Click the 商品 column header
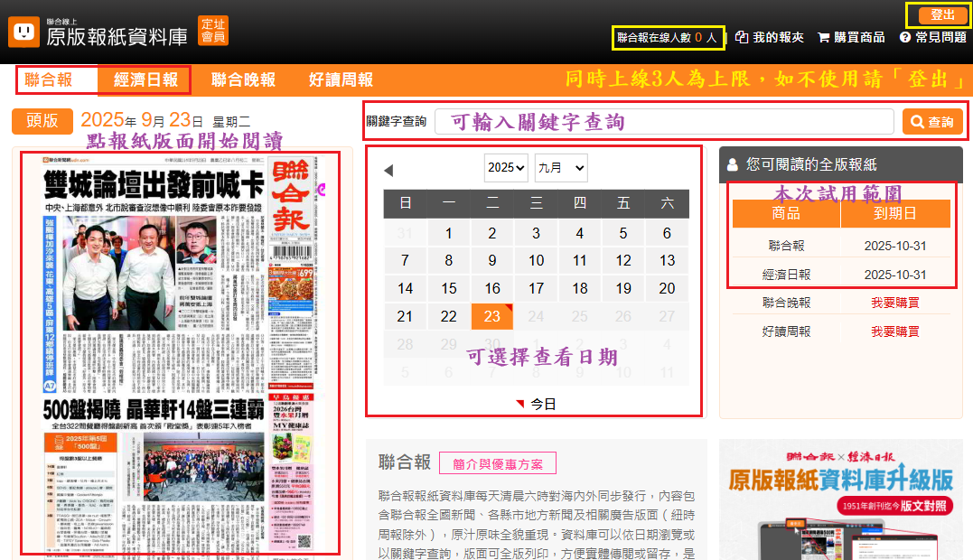 pyautogui.click(x=786, y=214)
